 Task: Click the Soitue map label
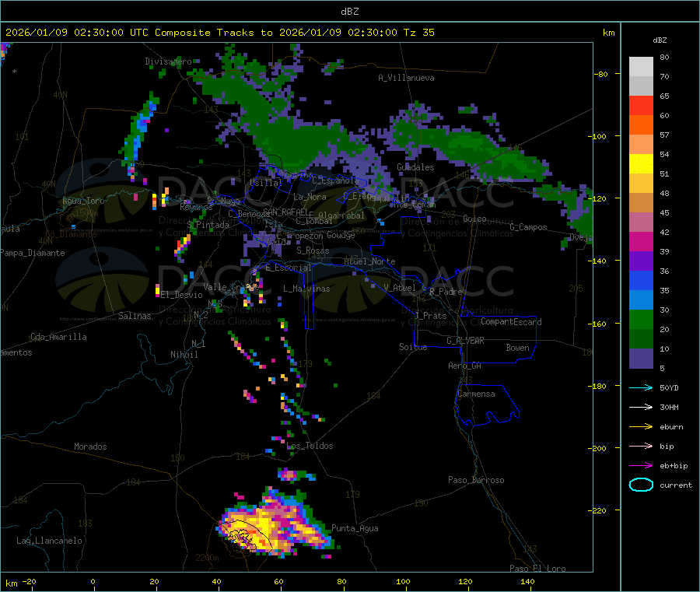413,347
